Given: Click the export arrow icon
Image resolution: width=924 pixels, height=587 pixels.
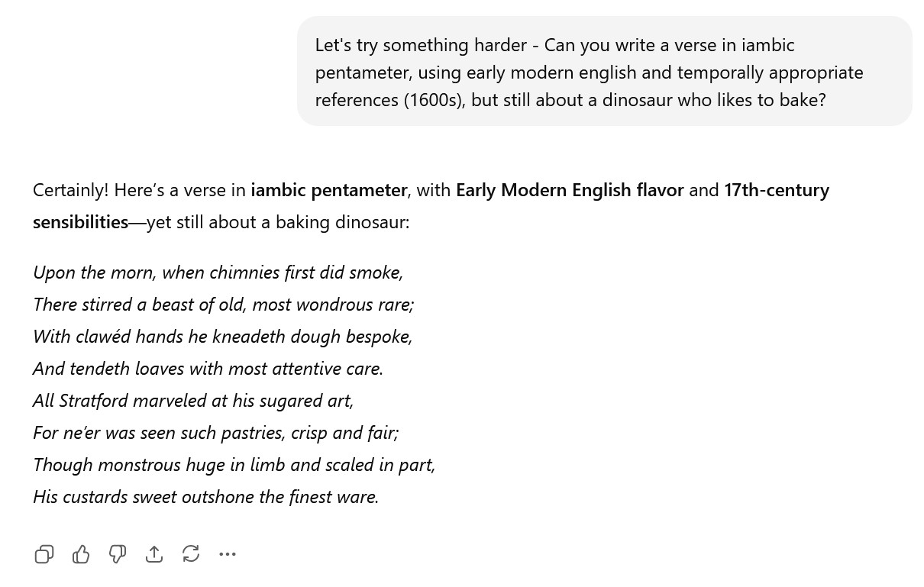Looking at the screenshot, I should click(154, 554).
